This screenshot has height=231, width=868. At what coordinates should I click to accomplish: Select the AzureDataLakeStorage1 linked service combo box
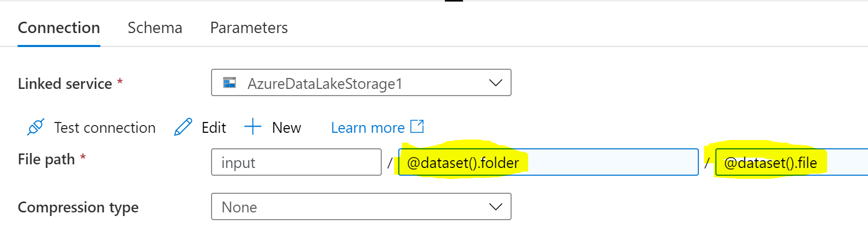[361, 83]
